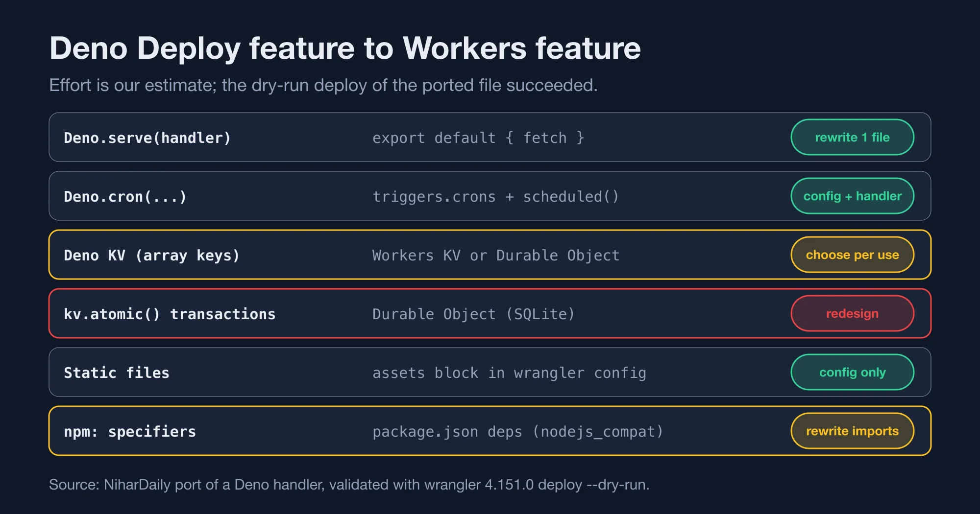Click the 'rewrite 1 file' pill
This screenshot has height=514, width=980.
click(852, 137)
